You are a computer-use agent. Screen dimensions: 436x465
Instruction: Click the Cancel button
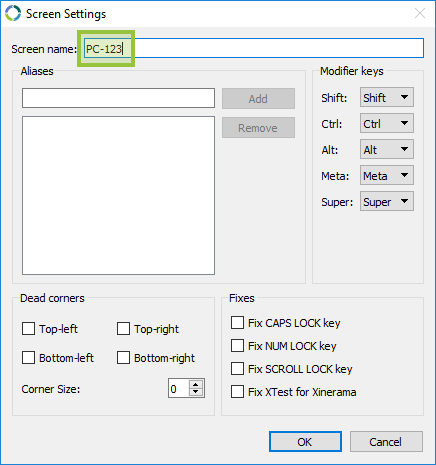coord(386,442)
